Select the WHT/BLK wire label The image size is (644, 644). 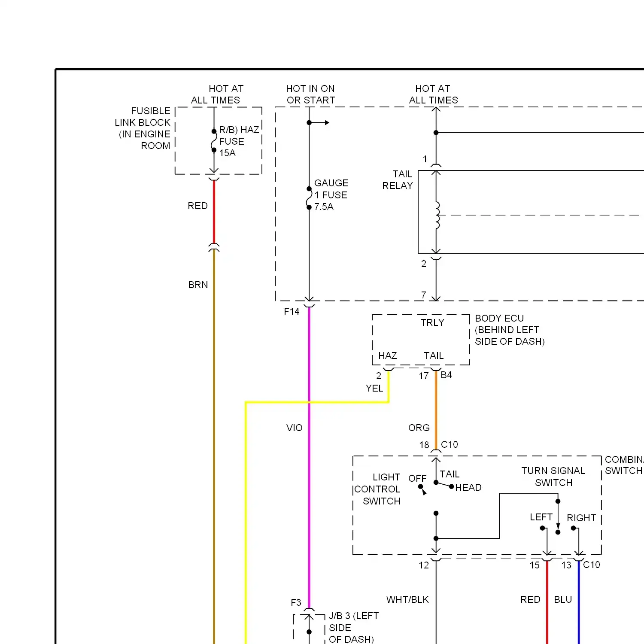(407, 599)
